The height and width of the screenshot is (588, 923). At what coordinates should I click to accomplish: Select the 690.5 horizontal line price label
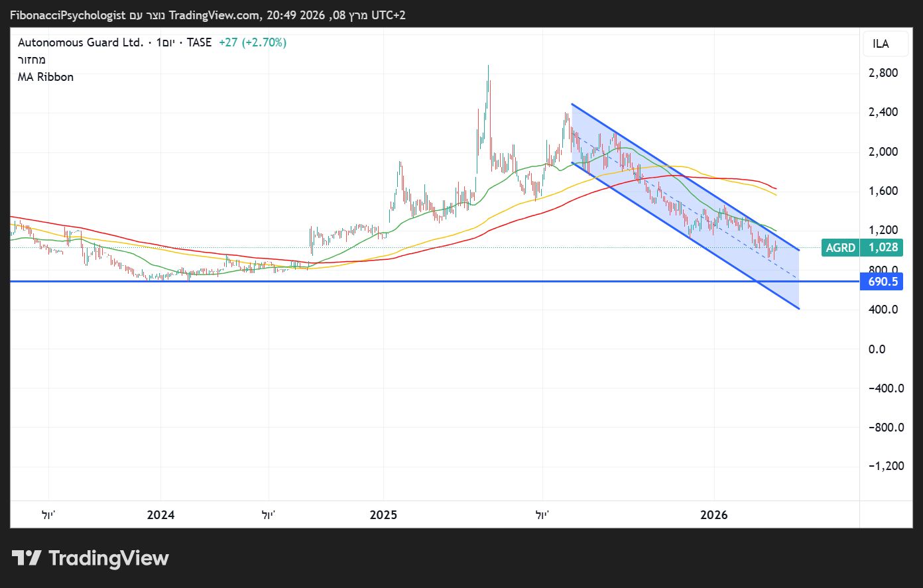click(x=883, y=282)
